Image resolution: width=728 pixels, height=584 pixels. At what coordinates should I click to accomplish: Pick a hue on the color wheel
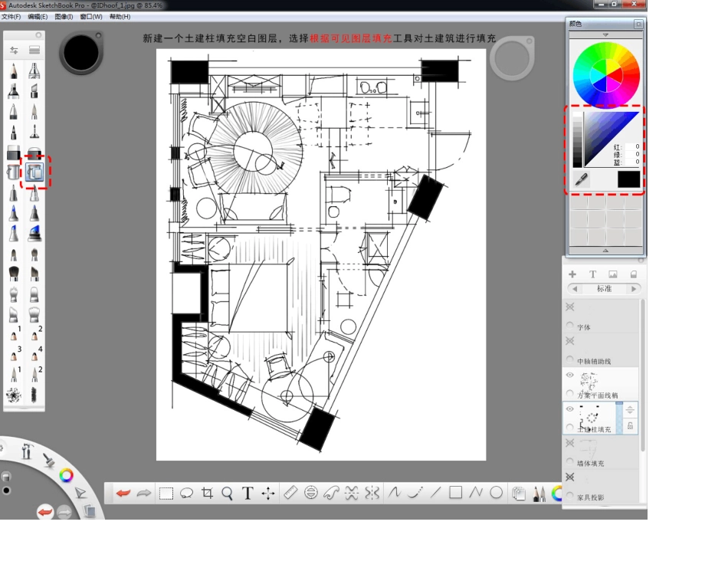(x=606, y=75)
